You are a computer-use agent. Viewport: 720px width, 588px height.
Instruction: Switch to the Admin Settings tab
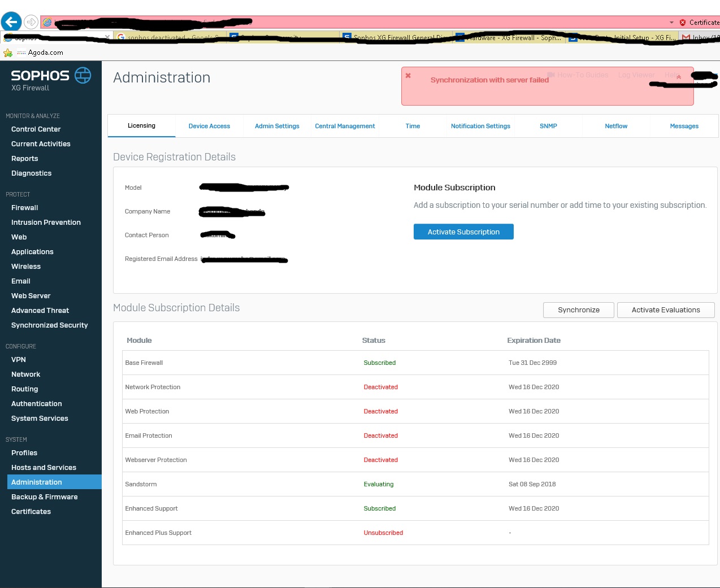tap(277, 126)
